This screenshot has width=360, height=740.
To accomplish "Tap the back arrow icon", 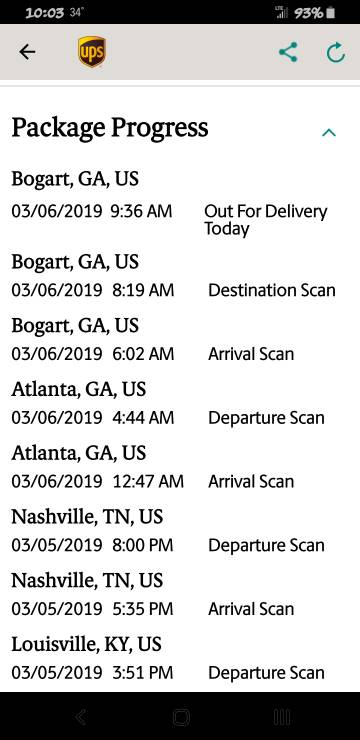I will coord(27,52).
